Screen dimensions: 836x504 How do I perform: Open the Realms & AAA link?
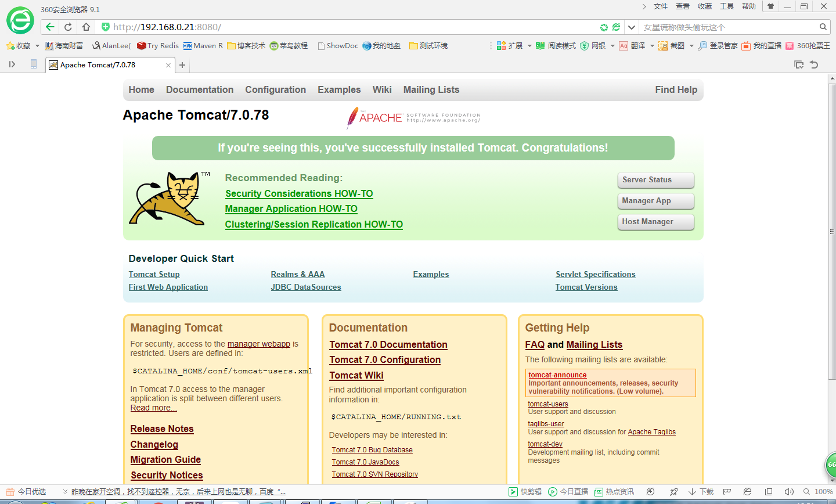(298, 275)
